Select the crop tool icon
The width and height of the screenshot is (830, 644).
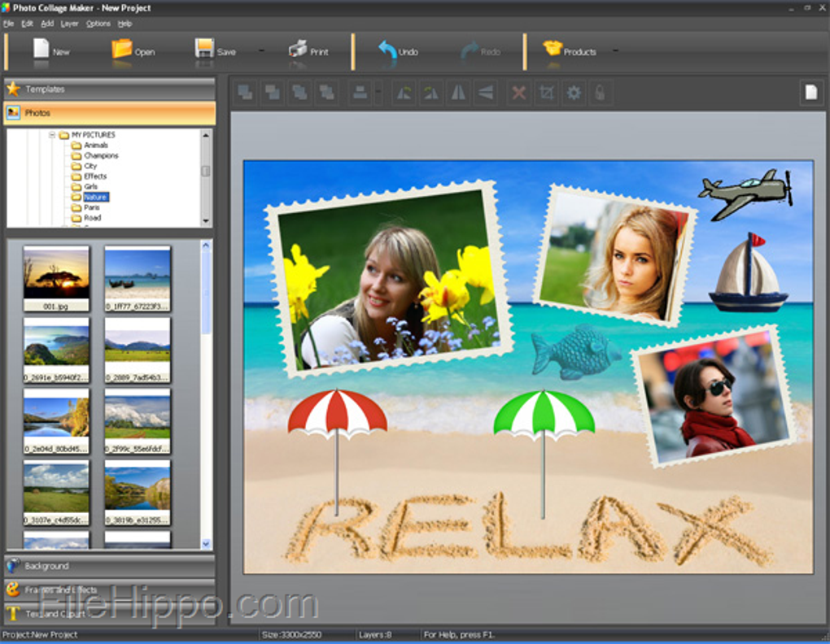[546, 93]
